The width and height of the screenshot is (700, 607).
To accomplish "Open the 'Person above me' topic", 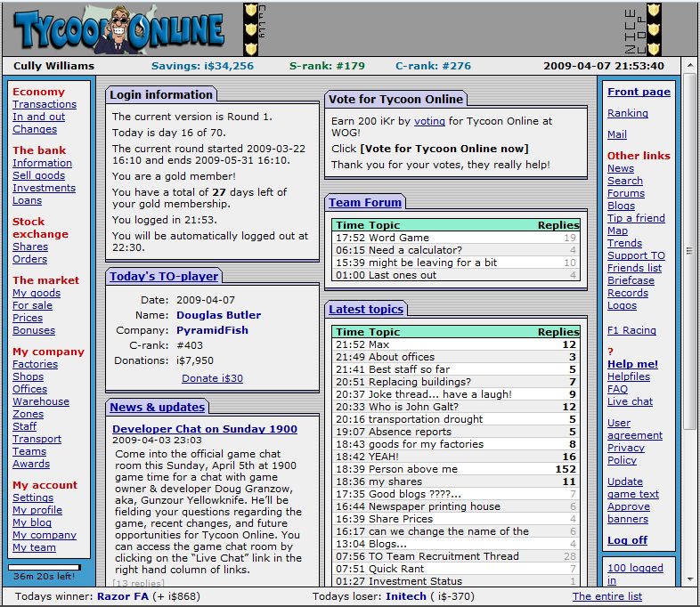I will (412, 469).
